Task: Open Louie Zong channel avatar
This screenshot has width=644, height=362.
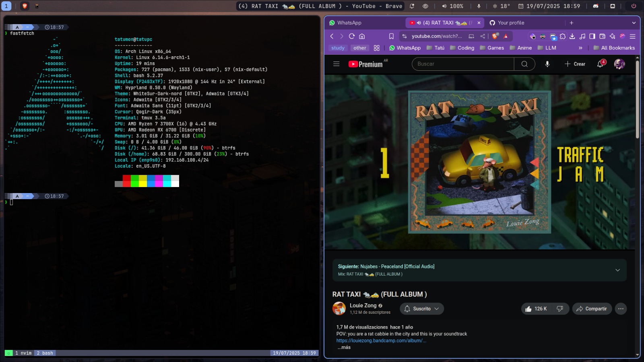Action: (x=339, y=309)
